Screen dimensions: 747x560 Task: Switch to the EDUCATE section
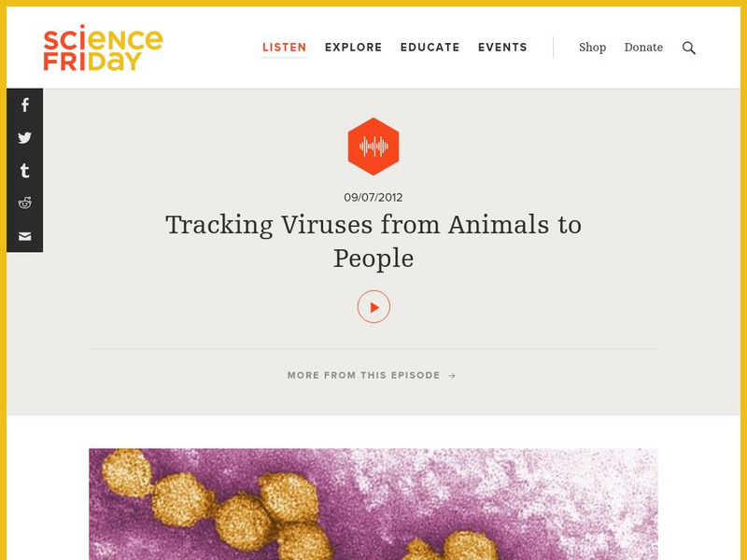pos(430,47)
